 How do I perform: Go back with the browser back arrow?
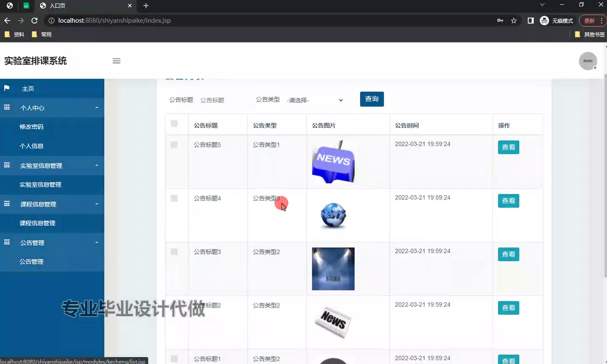click(x=7, y=20)
